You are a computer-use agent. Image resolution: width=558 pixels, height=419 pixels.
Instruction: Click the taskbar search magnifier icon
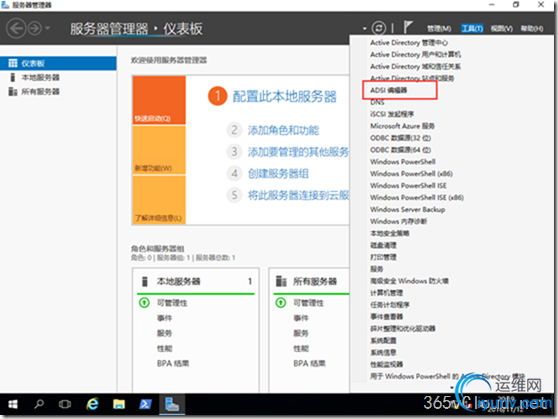click(x=39, y=404)
